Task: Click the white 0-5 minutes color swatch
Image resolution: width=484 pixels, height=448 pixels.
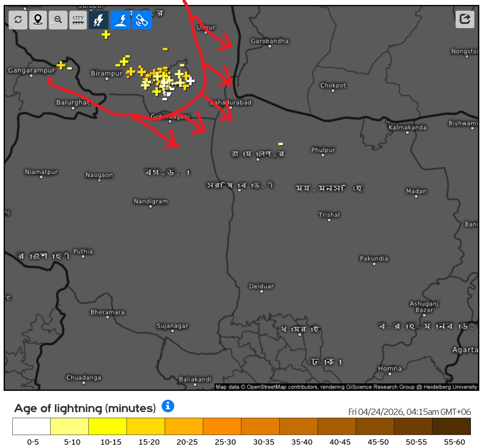Action: 31,426
